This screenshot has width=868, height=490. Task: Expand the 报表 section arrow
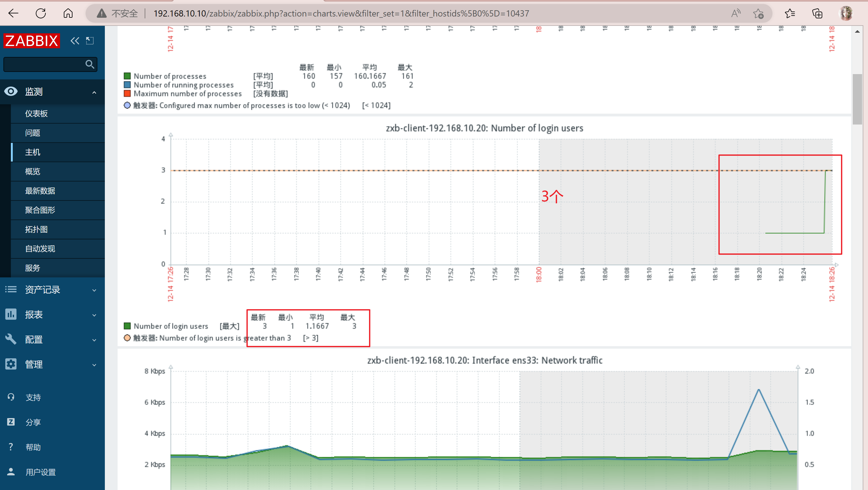pos(94,315)
